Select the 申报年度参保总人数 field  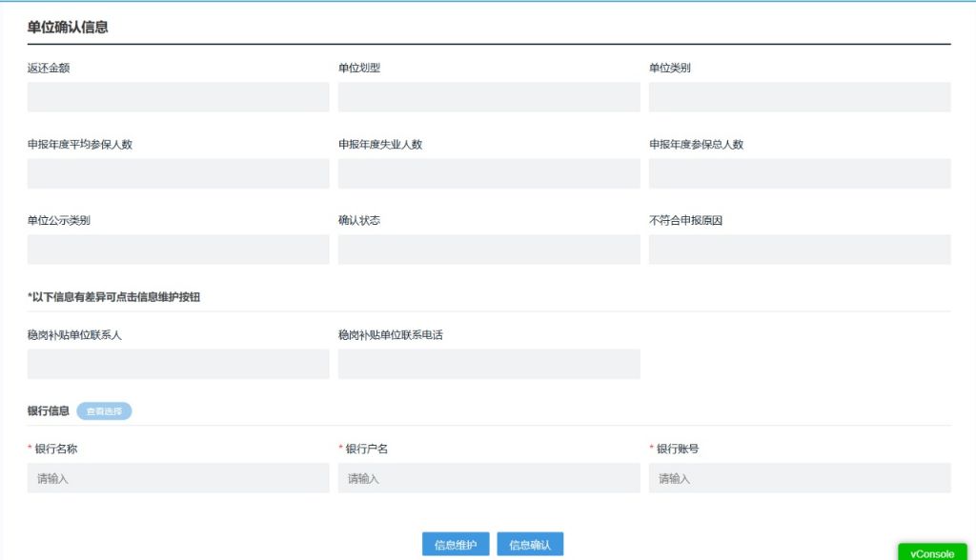tap(800, 173)
